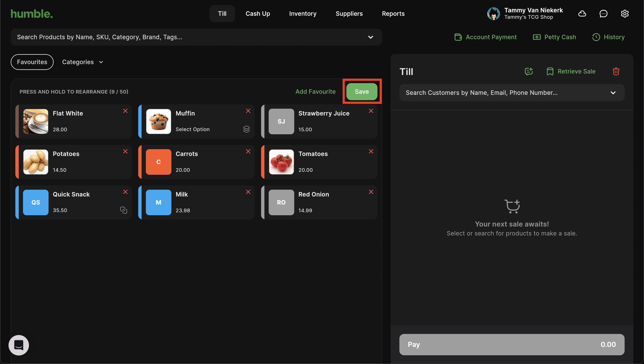The image size is (644, 364).
Task: Toggle the Favourites filter pill
Action: tap(32, 62)
